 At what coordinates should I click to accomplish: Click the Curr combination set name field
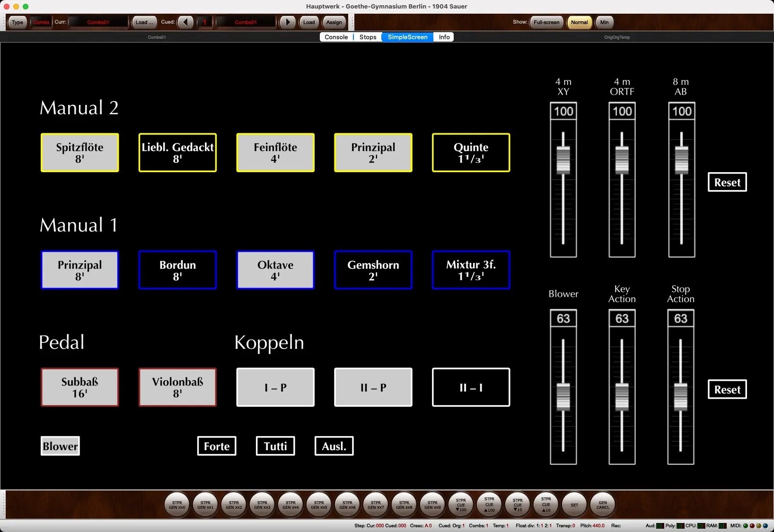point(98,22)
